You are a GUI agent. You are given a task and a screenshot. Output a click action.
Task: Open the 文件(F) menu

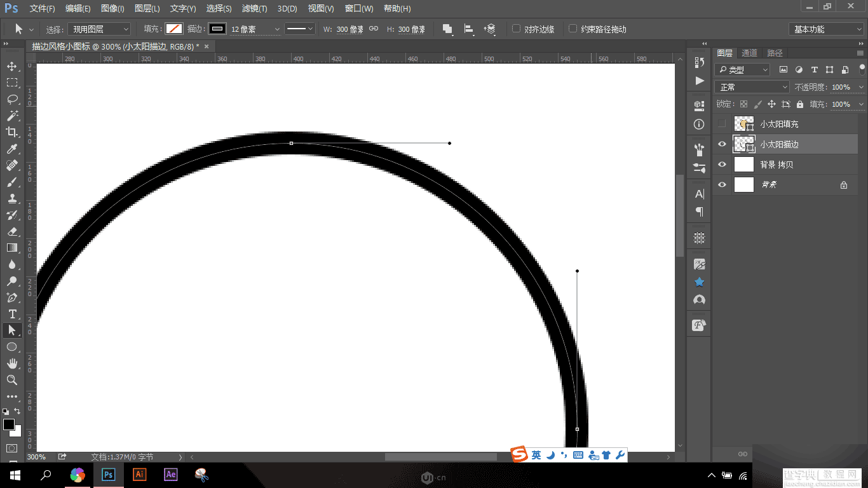click(43, 9)
